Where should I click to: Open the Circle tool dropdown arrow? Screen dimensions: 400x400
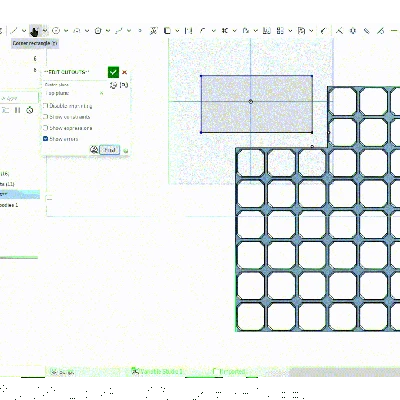tap(66, 31)
